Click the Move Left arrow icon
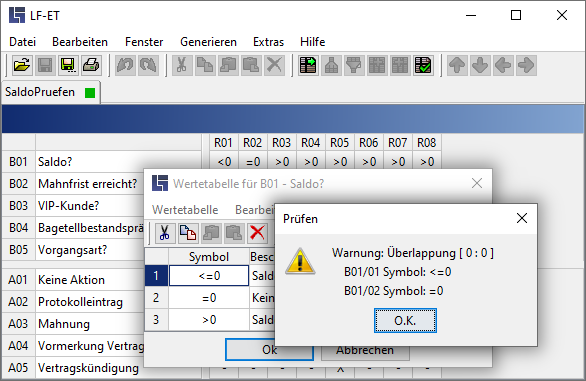The width and height of the screenshot is (586, 381). click(x=503, y=65)
